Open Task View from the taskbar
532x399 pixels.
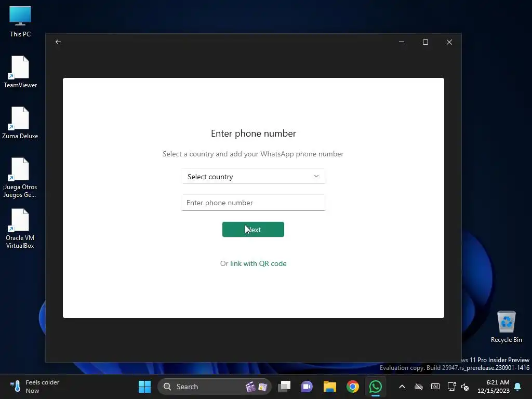click(x=284, y=387)
